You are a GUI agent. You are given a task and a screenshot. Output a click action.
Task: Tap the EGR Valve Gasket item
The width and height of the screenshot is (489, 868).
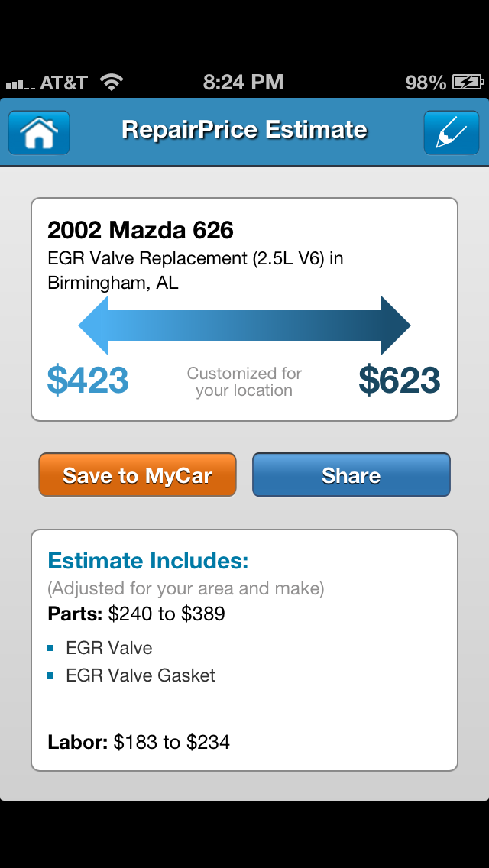point(141,675)
